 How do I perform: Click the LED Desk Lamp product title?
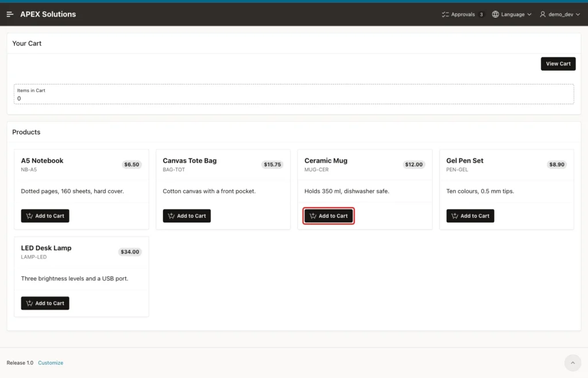pyautogui.click(x=46, y=248)
